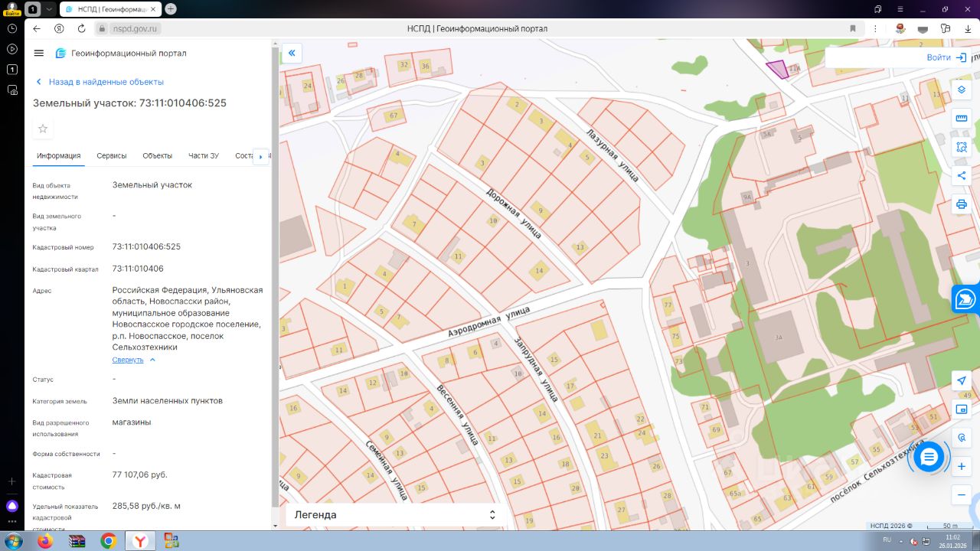
Task: Open the chat support bubble
Action: point(929,458)
